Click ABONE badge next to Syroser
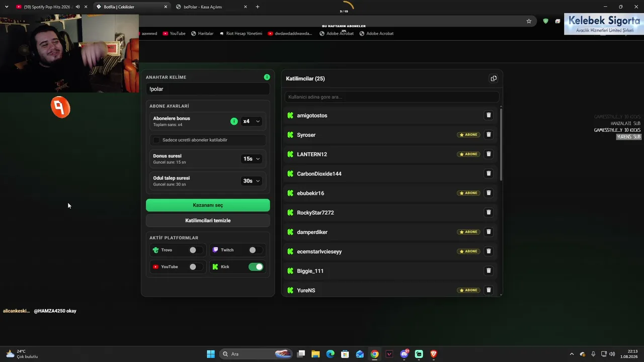This screenshot has height=362, width=644. [x=468, y=135]
